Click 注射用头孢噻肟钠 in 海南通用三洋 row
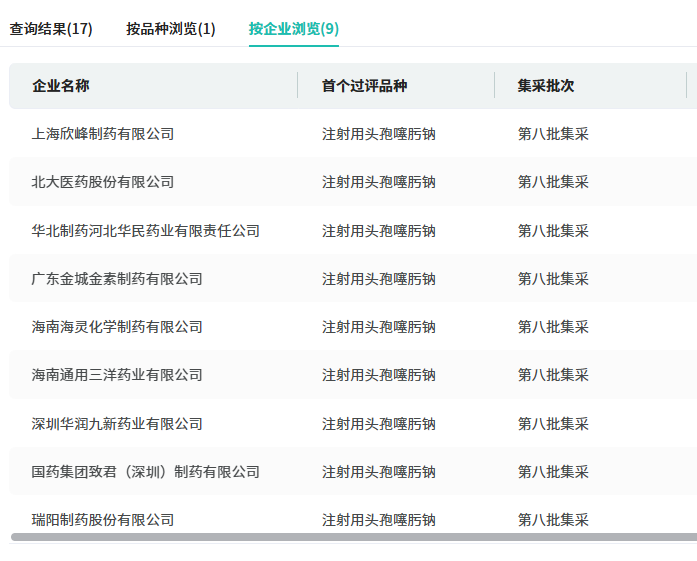 (379, 375)
